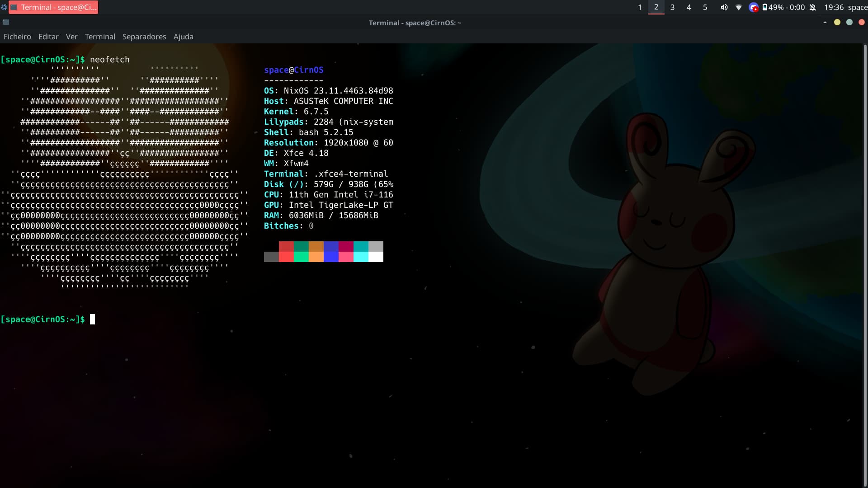Click the bright red color block
Image resolution: width=868 pixels, height=488 pixels.
(x=286, y=257)
